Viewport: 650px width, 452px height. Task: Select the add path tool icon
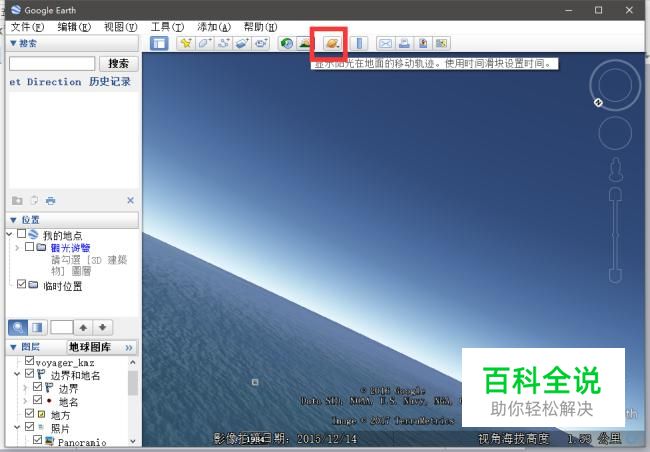click(224, 43)
